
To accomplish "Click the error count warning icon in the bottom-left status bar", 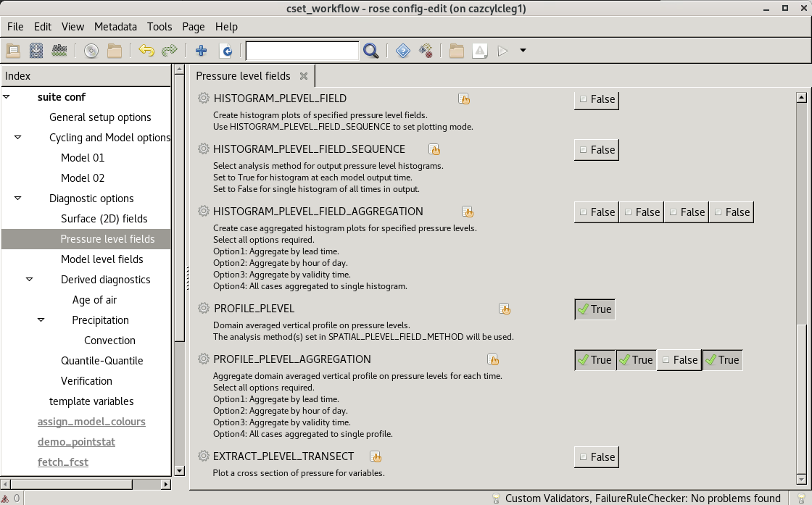I will point(6,498).
